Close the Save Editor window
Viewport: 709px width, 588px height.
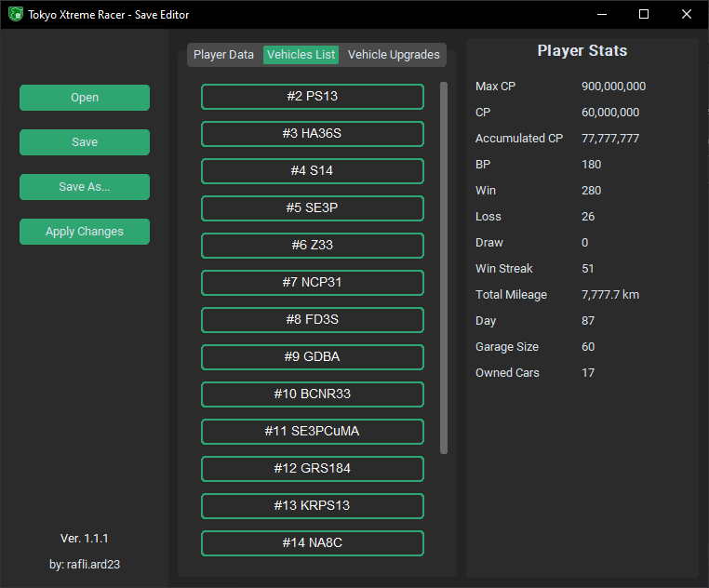pos(687,14)
